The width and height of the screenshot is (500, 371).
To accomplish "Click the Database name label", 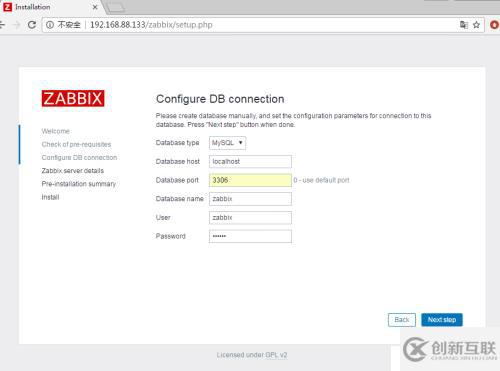I will (x=179, y=199).
